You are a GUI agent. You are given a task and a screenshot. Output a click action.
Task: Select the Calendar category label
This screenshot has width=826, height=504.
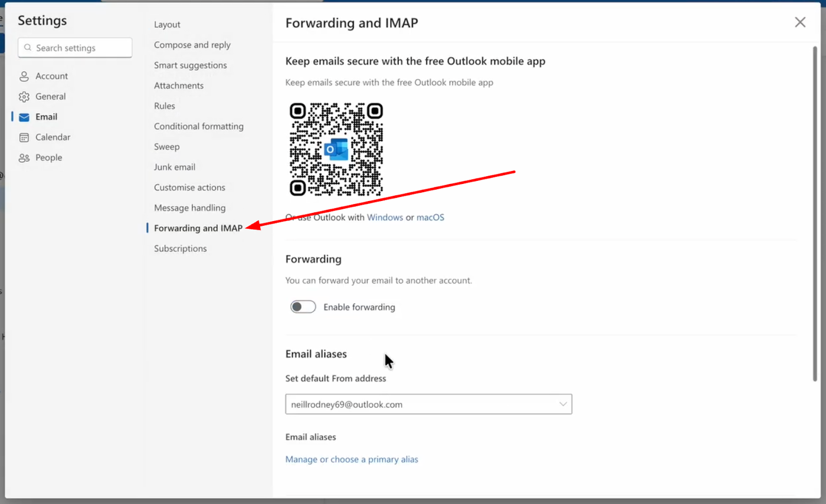pos(53,137)
